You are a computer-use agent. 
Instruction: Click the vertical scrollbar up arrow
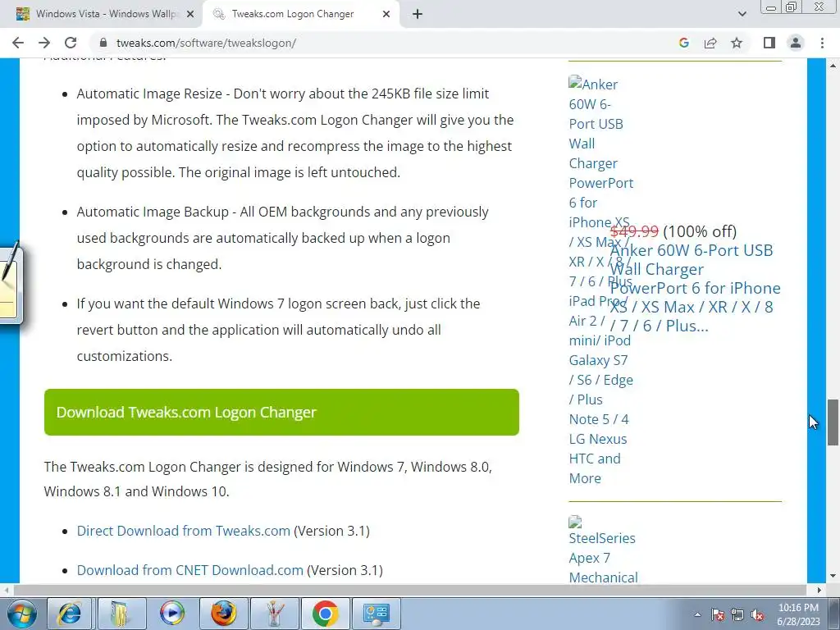[833, 65]
